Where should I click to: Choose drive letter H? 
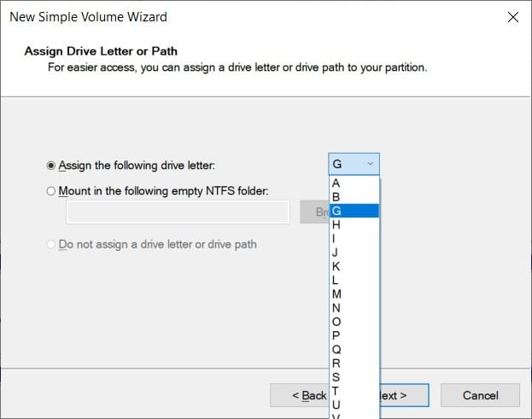click(336, 224)
